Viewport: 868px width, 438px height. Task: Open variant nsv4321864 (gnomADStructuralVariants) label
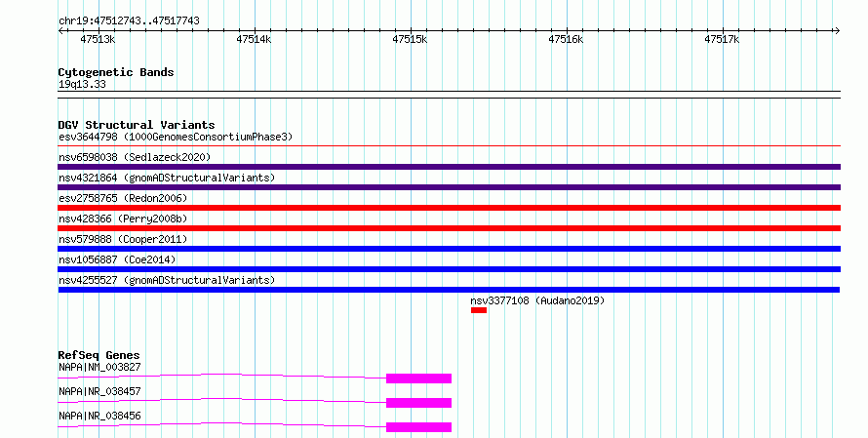[x=167, y=178]
